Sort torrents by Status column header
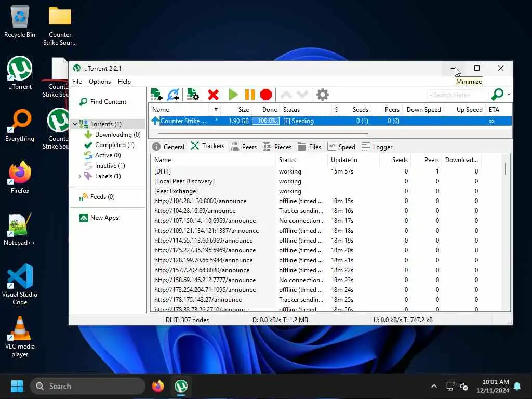The height and width of the screenshot is (399, 532). coord(305,110)
